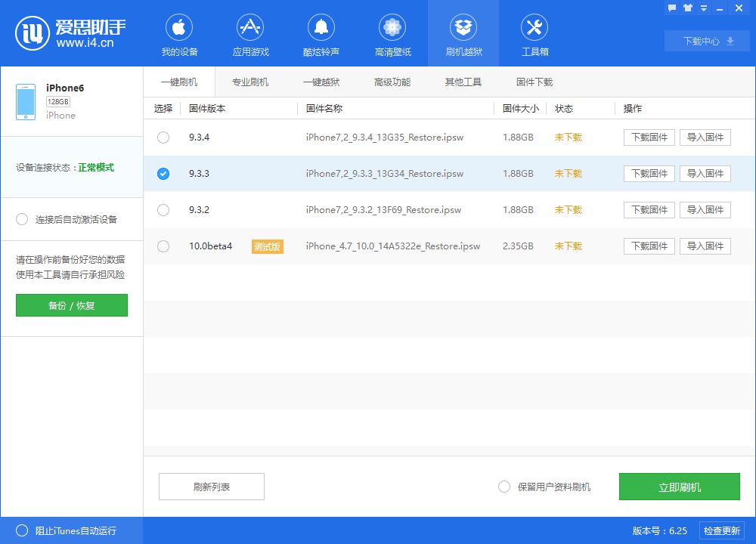Open feedback via the speech bubble icon
The height and width of the screenshot is (544, 756).
coord(671,8)
